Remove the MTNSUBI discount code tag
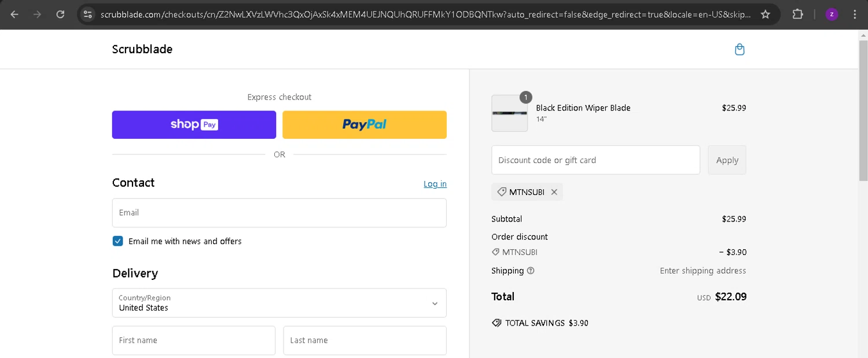Screen dimensions: 868x358 pyautogui.click(x=554, y=192)
